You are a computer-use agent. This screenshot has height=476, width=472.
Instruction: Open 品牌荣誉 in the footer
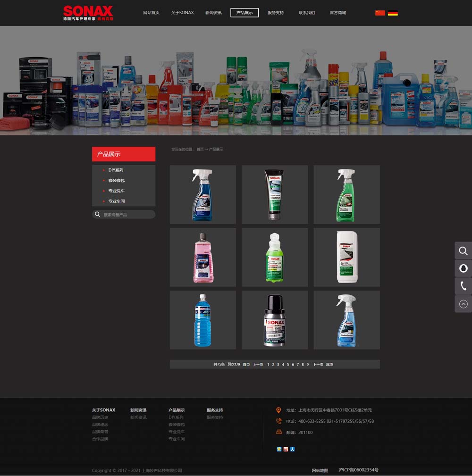100,432
